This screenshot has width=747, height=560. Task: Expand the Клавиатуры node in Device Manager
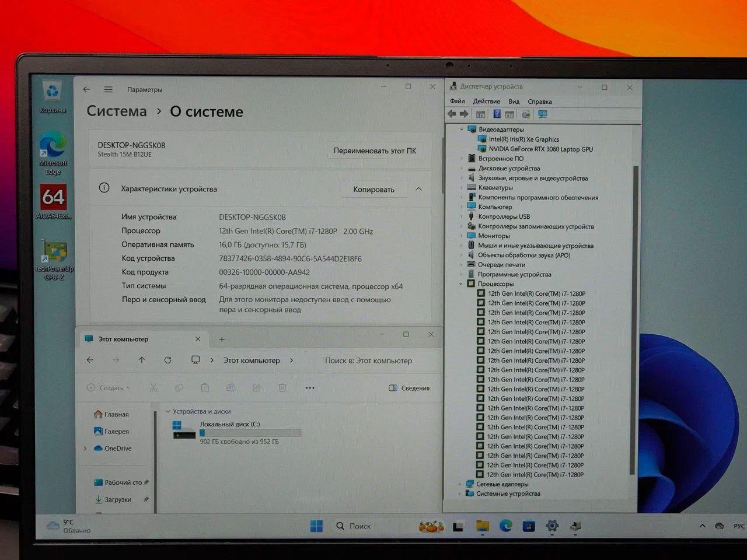click(x=462, y=187)
